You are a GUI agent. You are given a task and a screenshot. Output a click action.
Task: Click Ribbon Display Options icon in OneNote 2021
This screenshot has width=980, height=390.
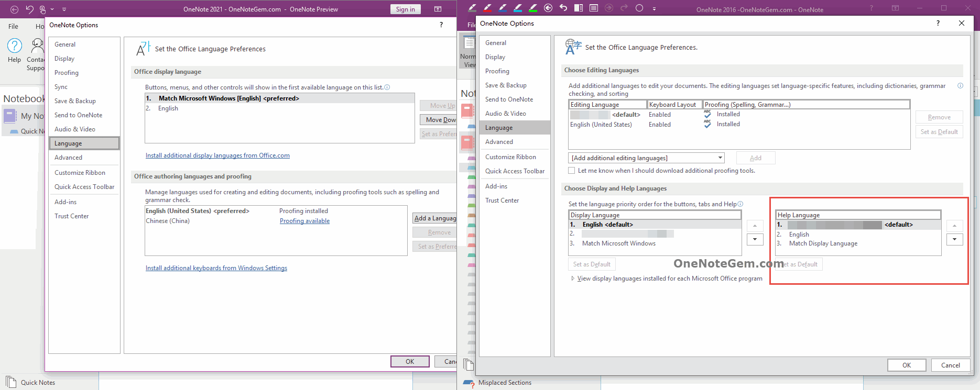pos(438,9)
